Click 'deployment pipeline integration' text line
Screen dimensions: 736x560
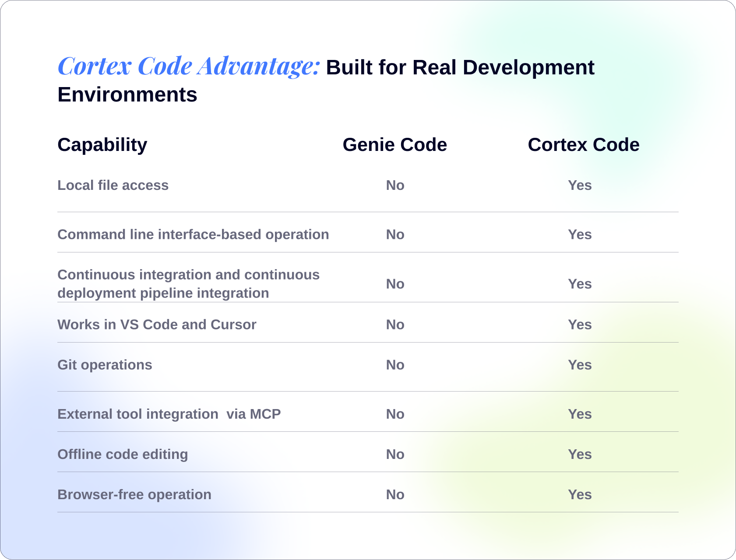[163, 293]
